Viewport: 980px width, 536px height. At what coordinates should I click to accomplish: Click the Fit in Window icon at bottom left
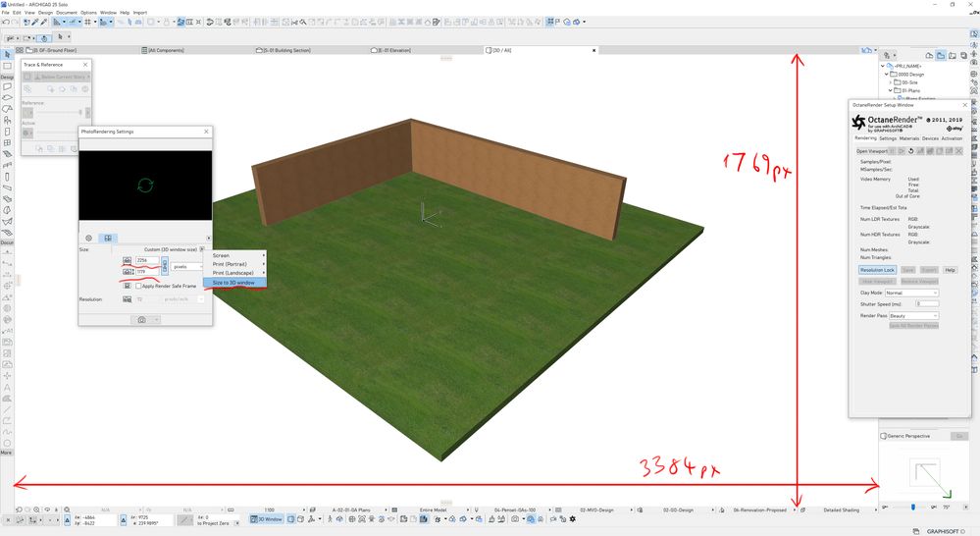67,509
